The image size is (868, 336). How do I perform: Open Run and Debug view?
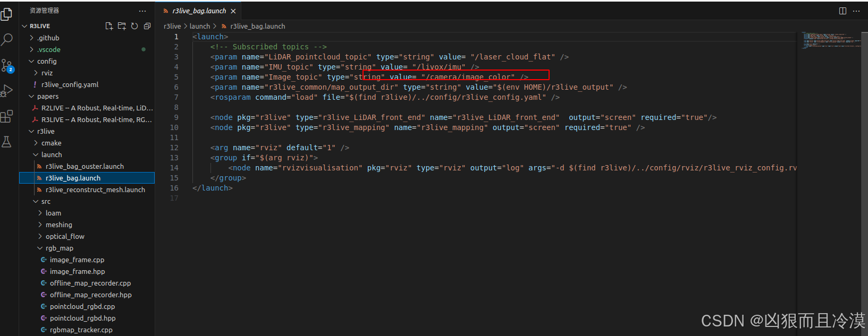(x=7, y=91)
